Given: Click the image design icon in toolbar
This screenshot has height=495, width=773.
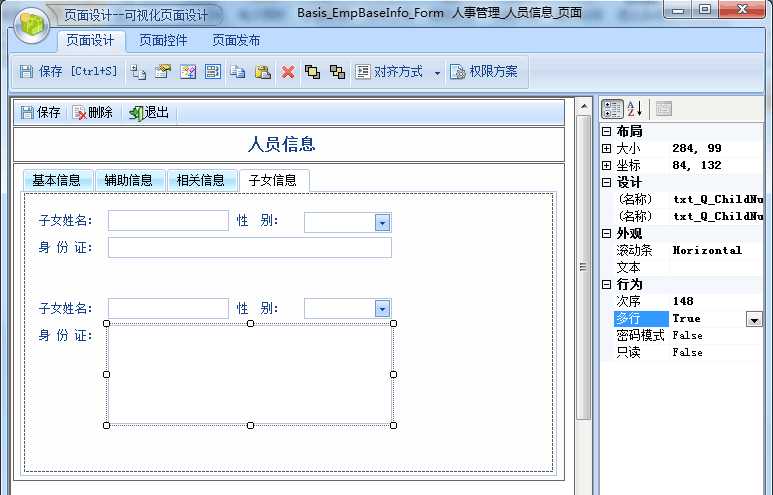Looking at the screenshot, I should (x=188, y=72).
